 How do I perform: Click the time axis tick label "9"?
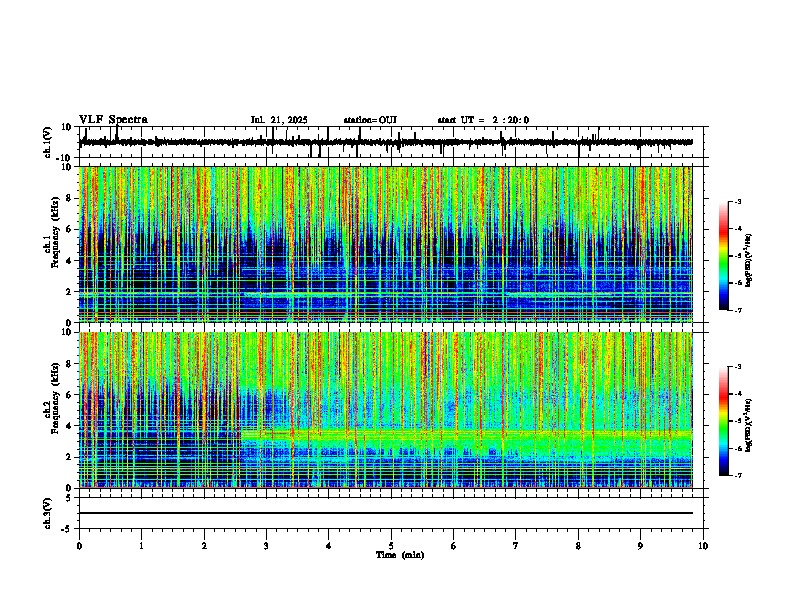[x=640, y=546]
